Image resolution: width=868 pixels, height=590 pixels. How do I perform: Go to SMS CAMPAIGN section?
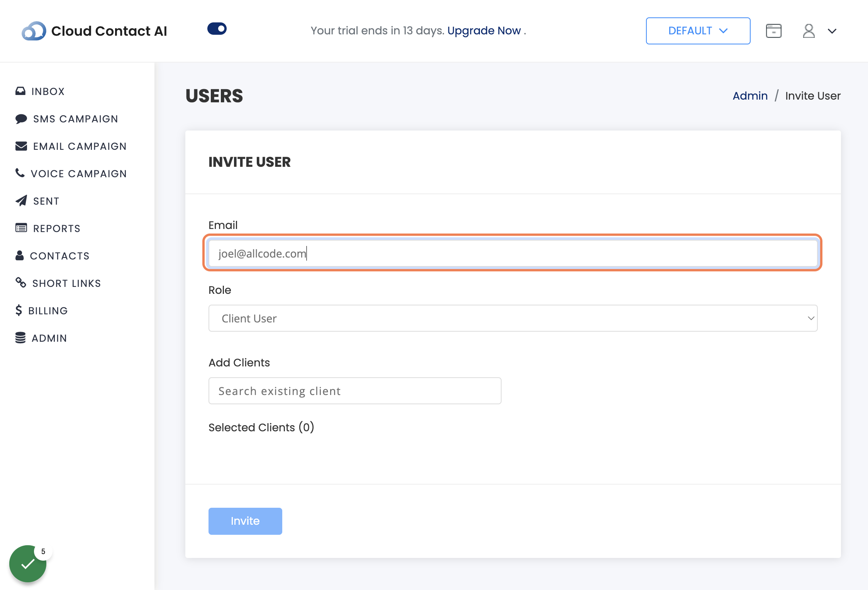76,119
